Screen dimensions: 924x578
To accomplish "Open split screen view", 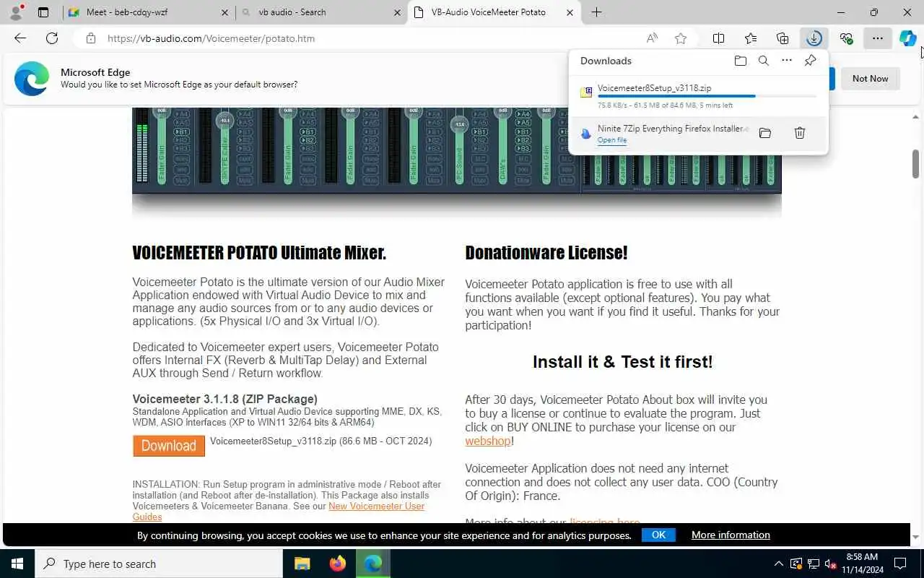I will (718, 38).
